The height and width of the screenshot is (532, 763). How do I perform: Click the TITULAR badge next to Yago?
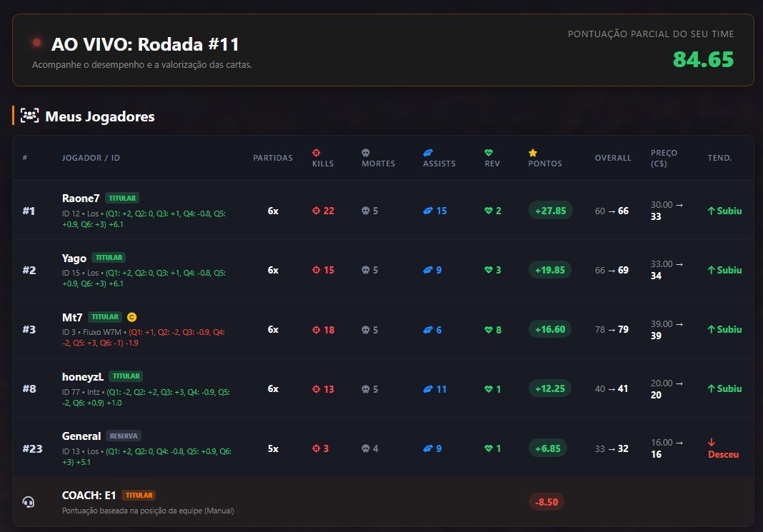(x=109, y=257)
